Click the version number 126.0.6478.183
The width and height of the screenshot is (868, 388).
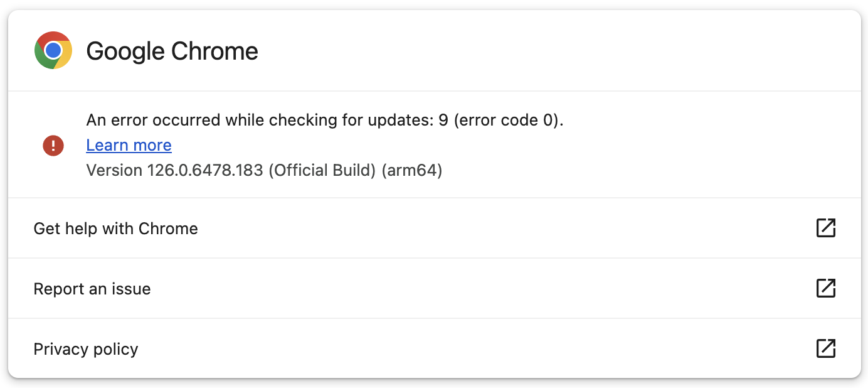[x=205, y=170]
